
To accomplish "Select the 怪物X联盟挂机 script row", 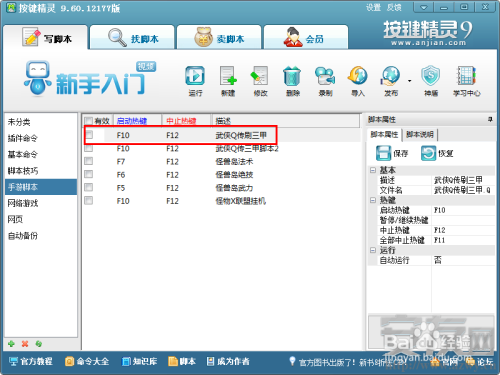I will tap(221, 201).
